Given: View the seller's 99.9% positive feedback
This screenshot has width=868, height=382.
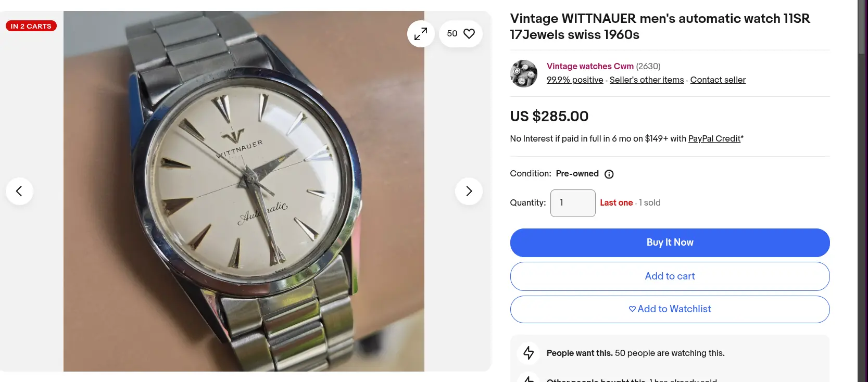Looking at the screenshot, I should [x=574, y=80].
